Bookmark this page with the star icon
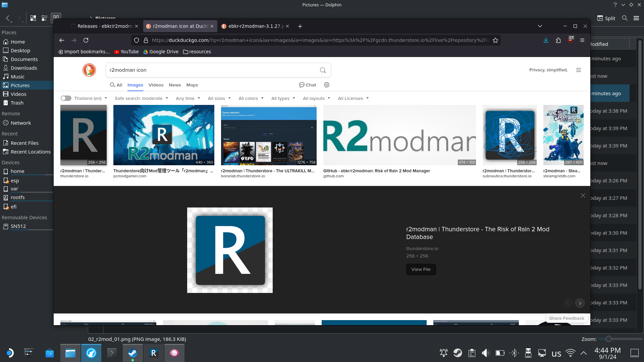644x362 pixels. click(495, 40)
